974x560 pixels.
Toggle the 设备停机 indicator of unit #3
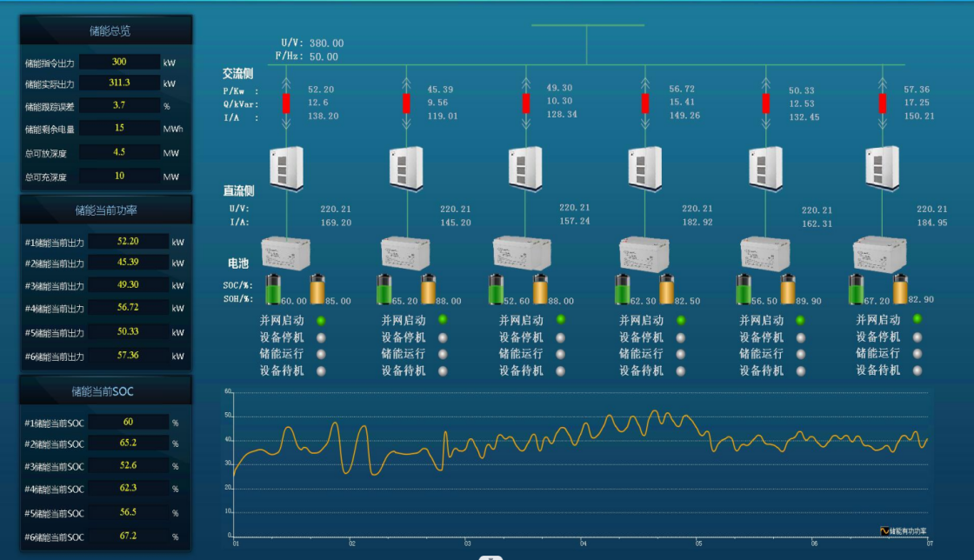pos(560,337)
